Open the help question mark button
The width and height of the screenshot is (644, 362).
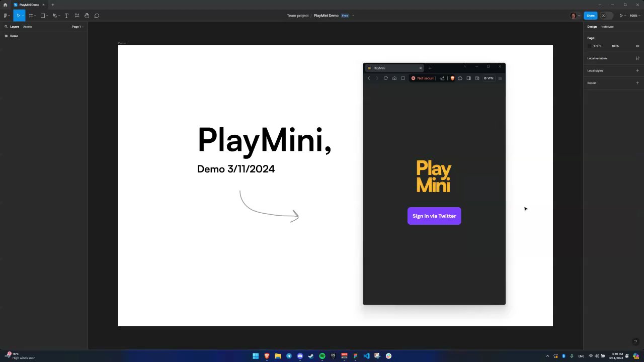pos(635,341)
